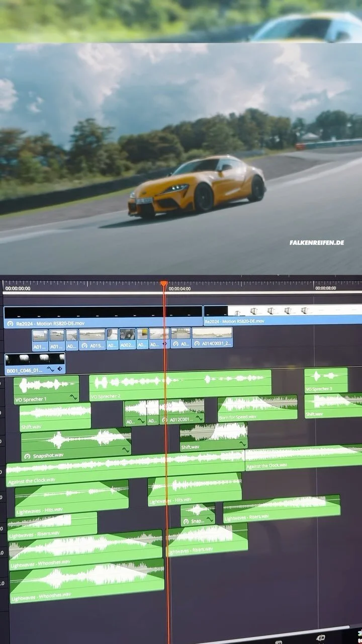Image resolution: width=362 pixels, height=644 pixels.
Task: Open the curve editor icon on B001_C046 clip
Action: (x=50, y=369)
